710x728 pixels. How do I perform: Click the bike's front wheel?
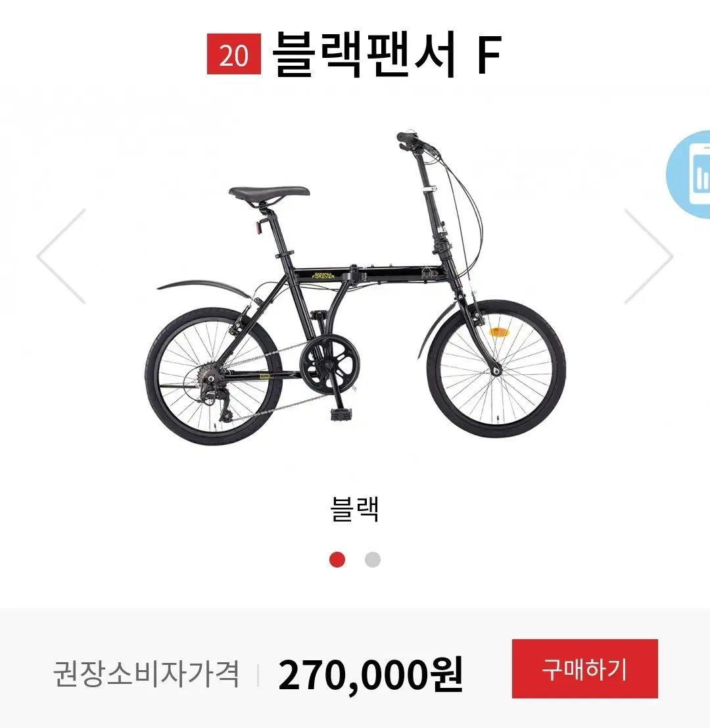coord(496,368)
